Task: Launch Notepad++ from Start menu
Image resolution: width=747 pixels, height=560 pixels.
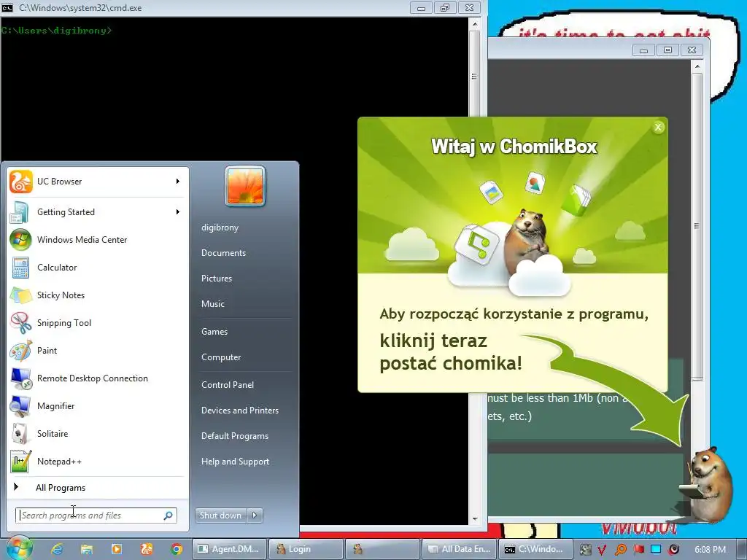Action: point(97,462)
